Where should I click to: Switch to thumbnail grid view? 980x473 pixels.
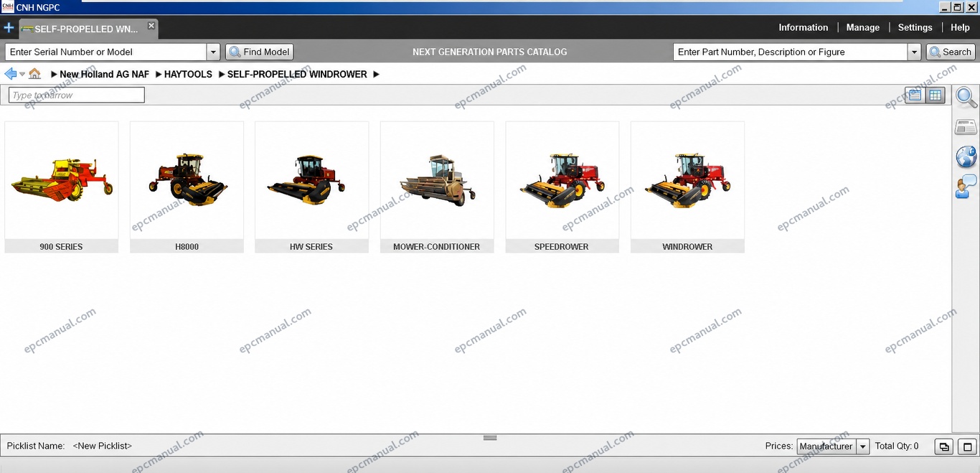935,95
